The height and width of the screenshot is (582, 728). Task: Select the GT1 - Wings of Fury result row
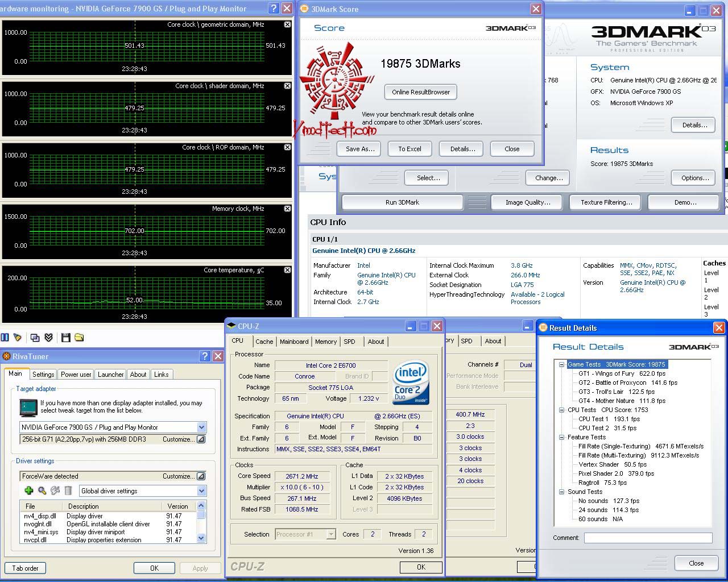click(x=622, y=373)
